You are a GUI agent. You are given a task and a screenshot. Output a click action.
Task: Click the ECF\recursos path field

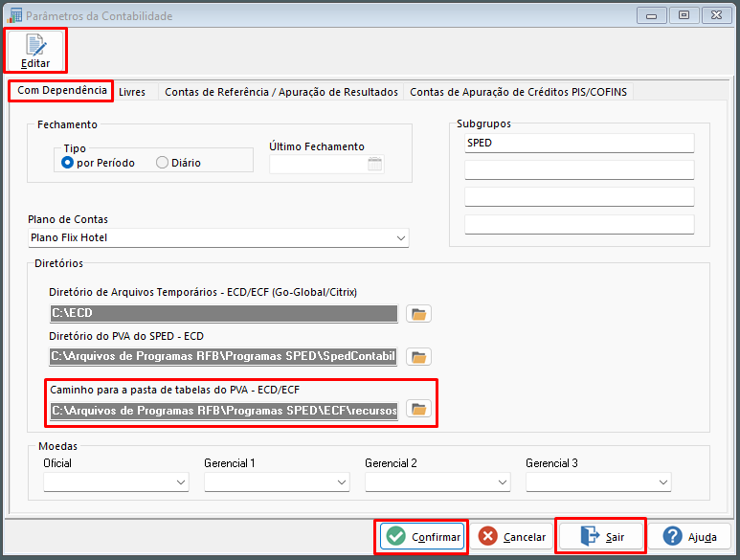224,411
